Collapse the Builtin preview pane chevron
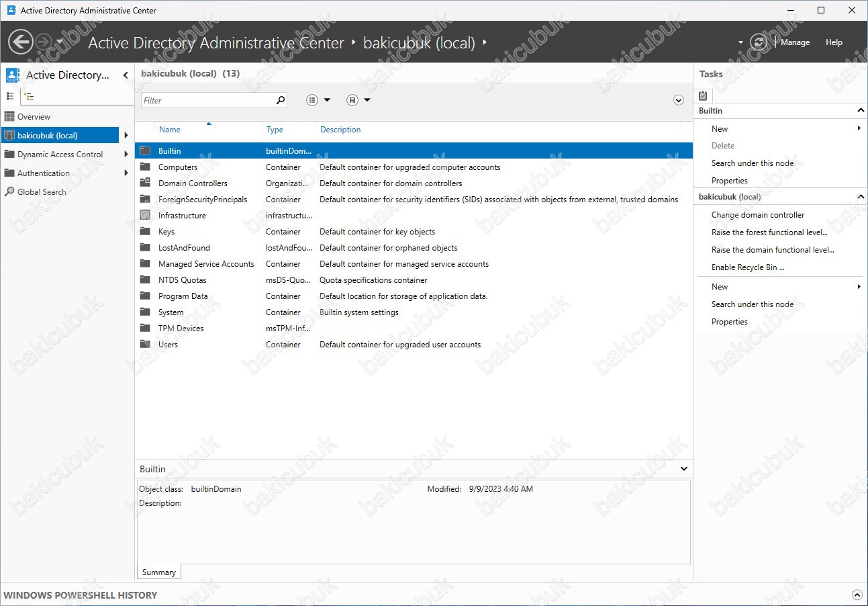This screenshot has height=606, width=868. pos(684,469)
